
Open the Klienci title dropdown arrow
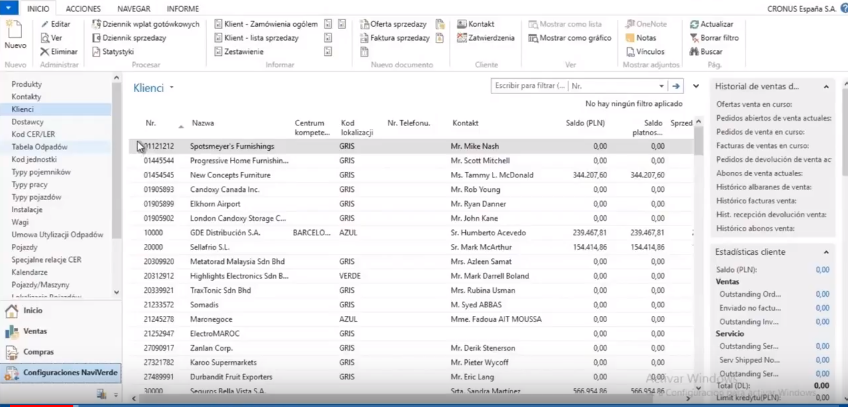[171, 88]
